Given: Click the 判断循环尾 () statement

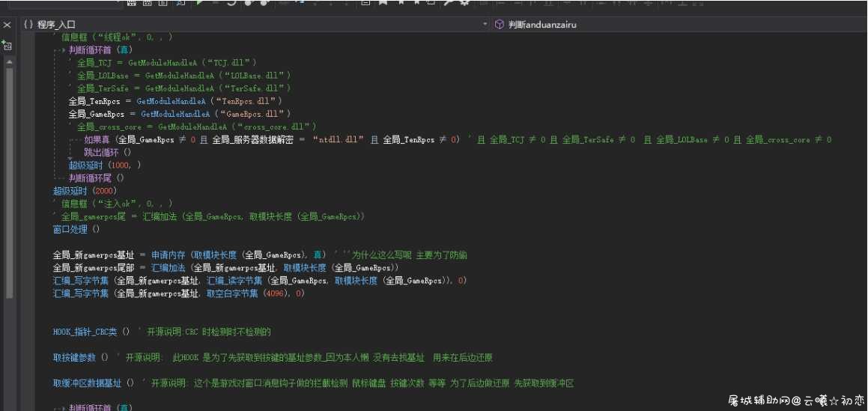Looking at the screenshot, I should [96, 177].
